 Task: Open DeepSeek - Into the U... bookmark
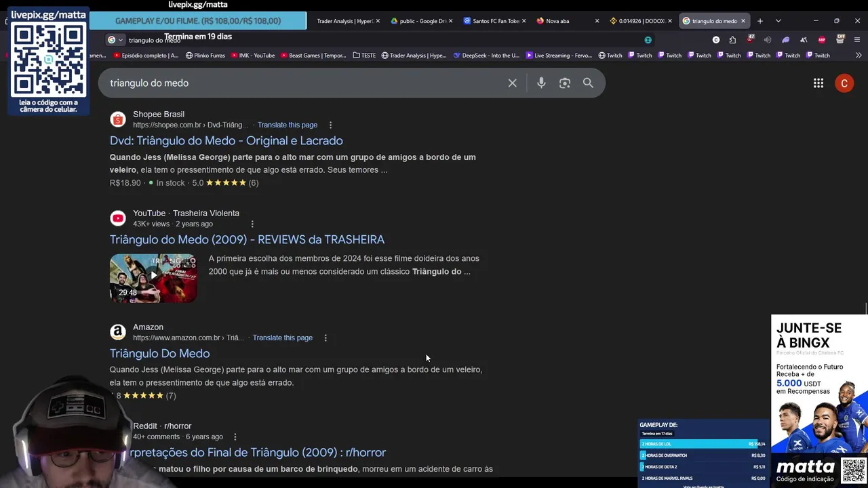pos(486,56)
